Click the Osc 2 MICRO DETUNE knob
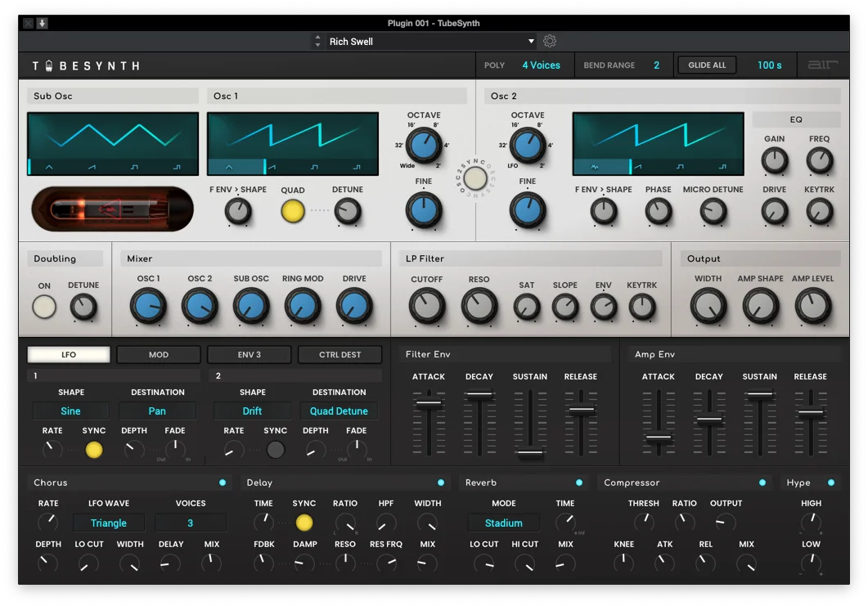868x606 pixels. pos(713,211)
